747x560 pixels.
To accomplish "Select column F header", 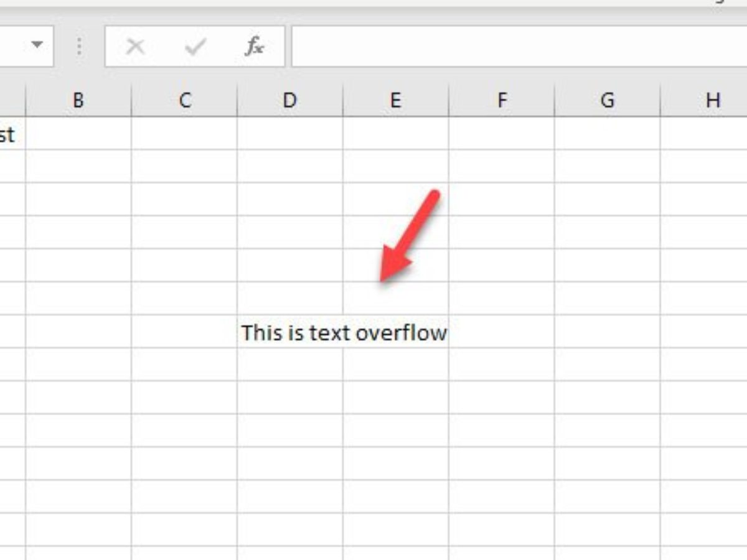I will [x=502, y=100].
